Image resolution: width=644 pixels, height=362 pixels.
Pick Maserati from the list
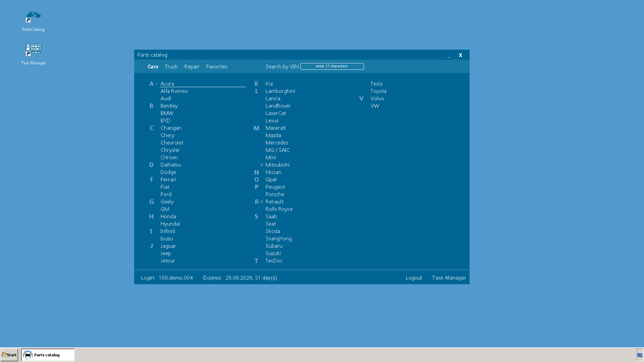coord(275,128)
